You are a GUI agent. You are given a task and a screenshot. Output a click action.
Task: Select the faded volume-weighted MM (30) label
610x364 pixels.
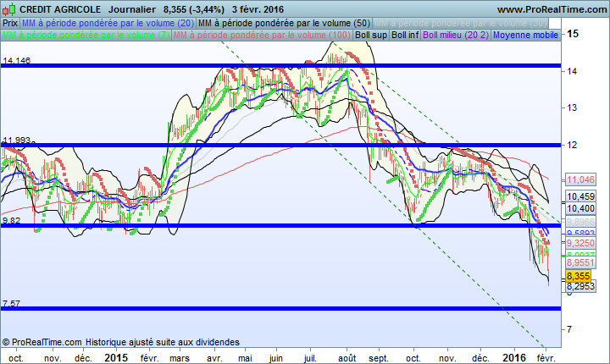tap(461, 23)
